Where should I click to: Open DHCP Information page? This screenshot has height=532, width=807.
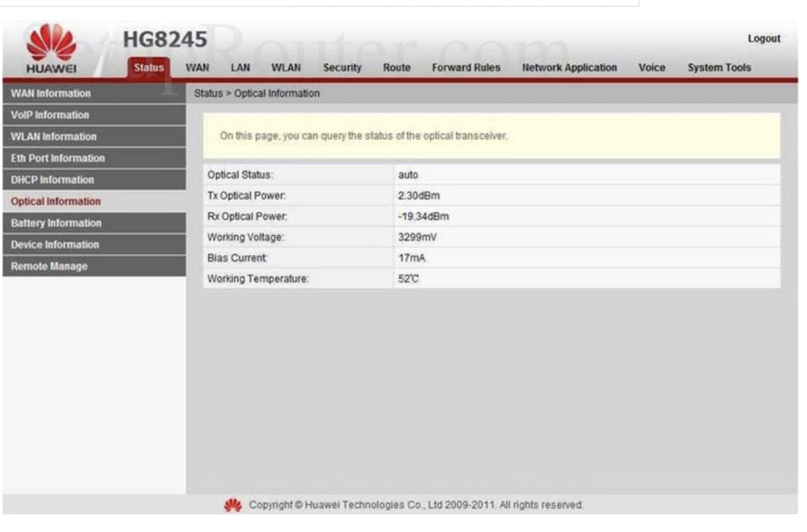pos(94,179)
